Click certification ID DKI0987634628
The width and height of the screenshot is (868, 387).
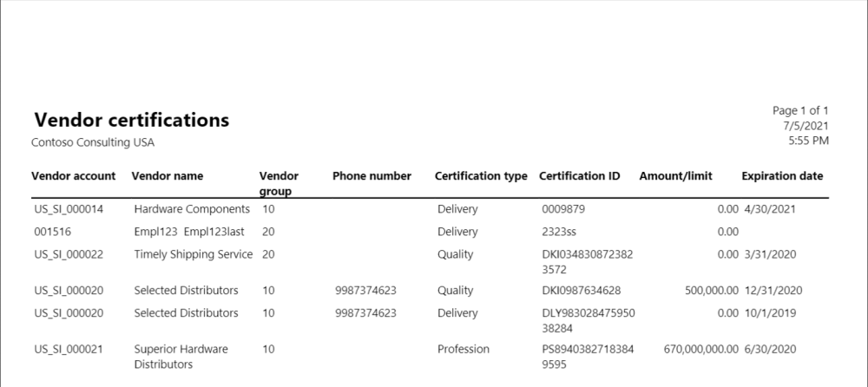pos(582,290)
